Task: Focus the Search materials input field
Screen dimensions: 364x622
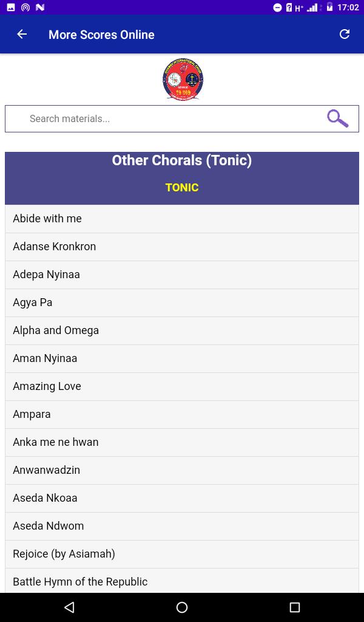Action: [x=182, y=118]
